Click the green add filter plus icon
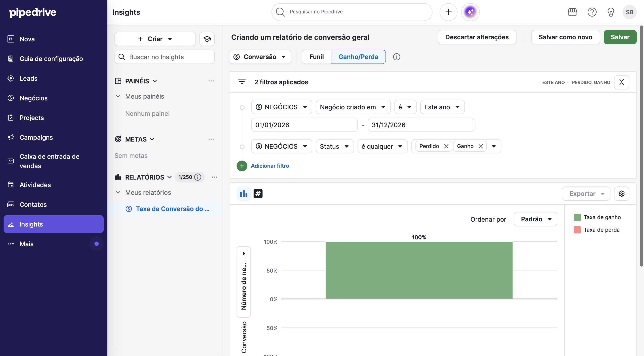This screenshot has width=644, height=356. [242, 166]
